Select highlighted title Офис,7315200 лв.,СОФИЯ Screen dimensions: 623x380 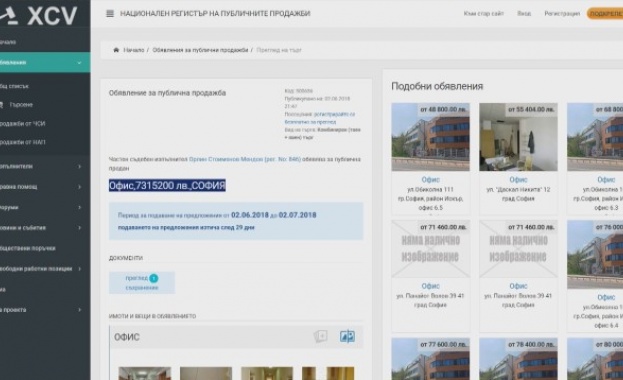coord(167,186)
